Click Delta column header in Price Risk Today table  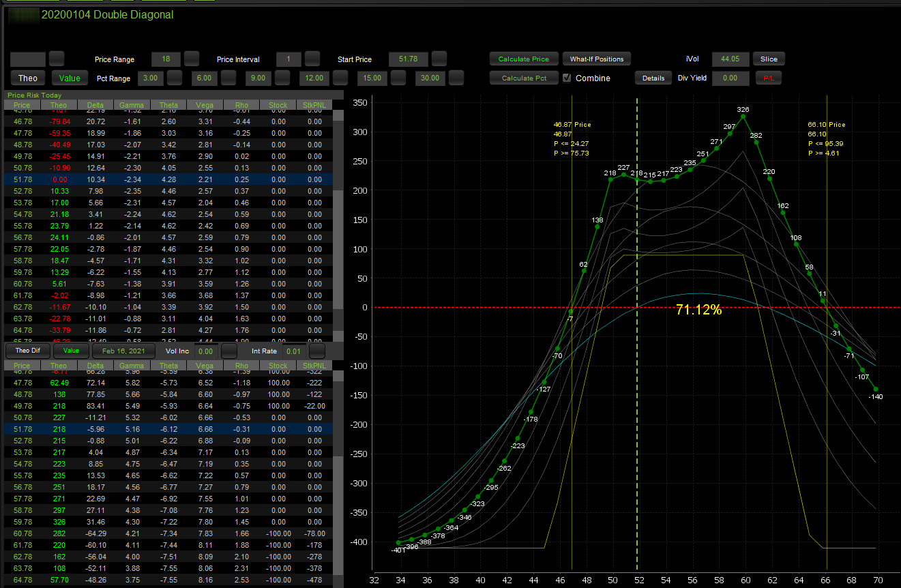point(95,105)
